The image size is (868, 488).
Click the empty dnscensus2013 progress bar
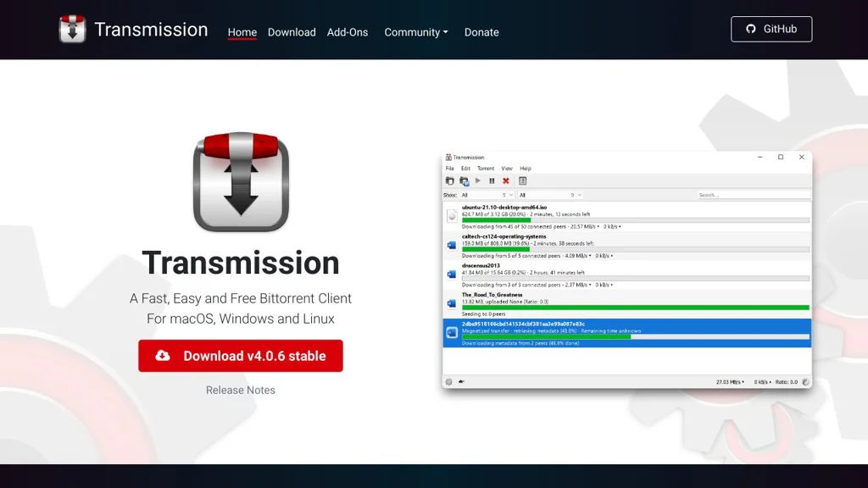point(636,278)
